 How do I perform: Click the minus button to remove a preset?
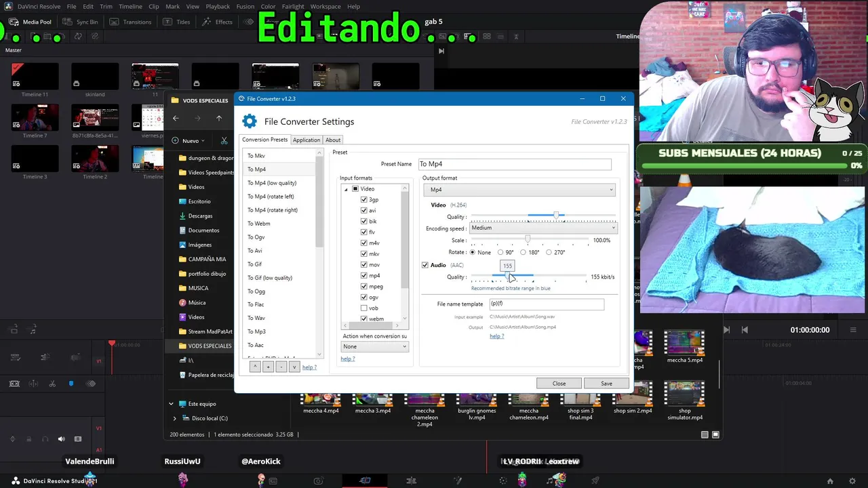pos(281,367)
